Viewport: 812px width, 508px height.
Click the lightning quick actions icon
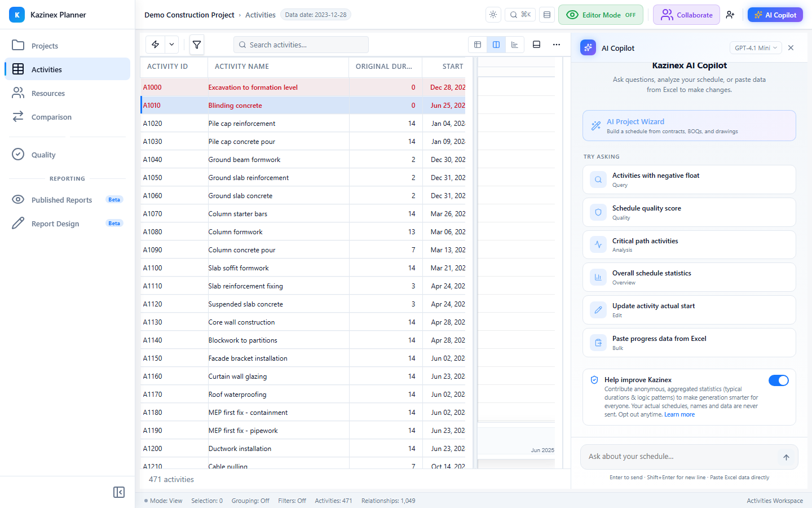tap(155, 45)
